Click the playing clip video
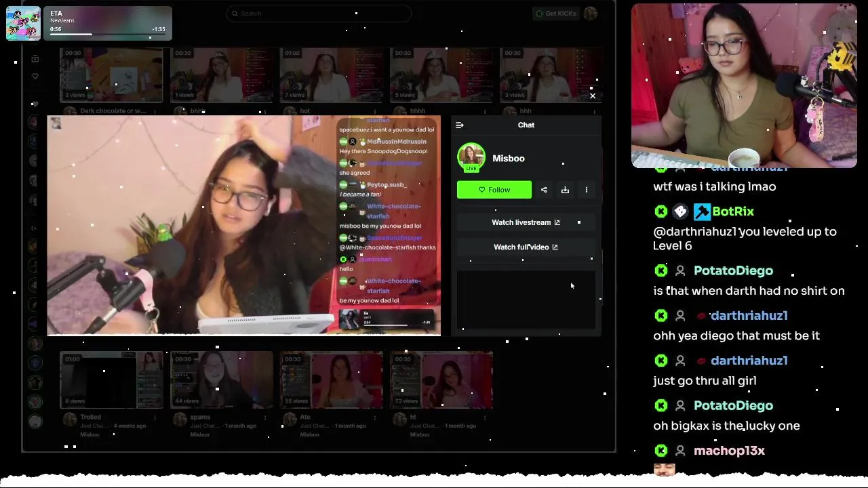 [x=244, y=225]
